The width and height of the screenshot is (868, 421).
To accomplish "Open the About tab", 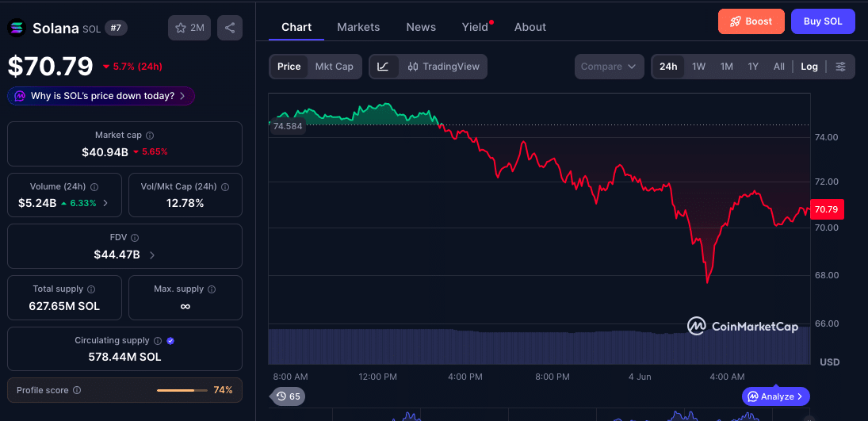I will tap(530, 27).
